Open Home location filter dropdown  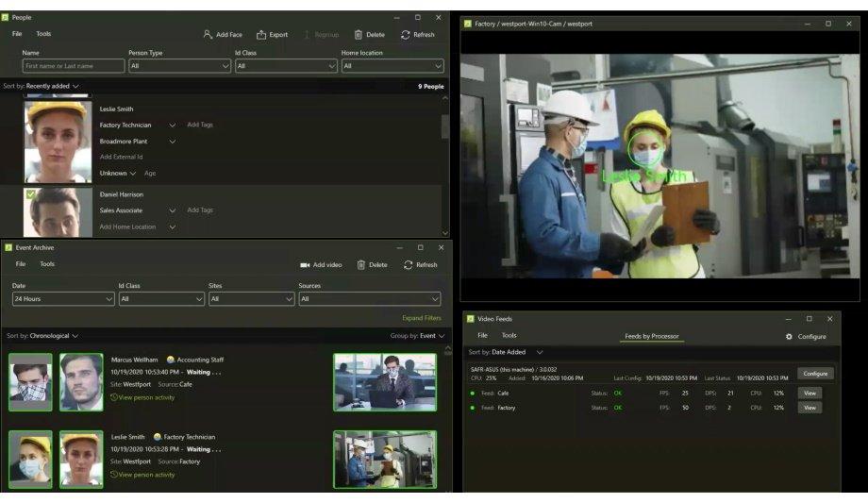point(392,66)
